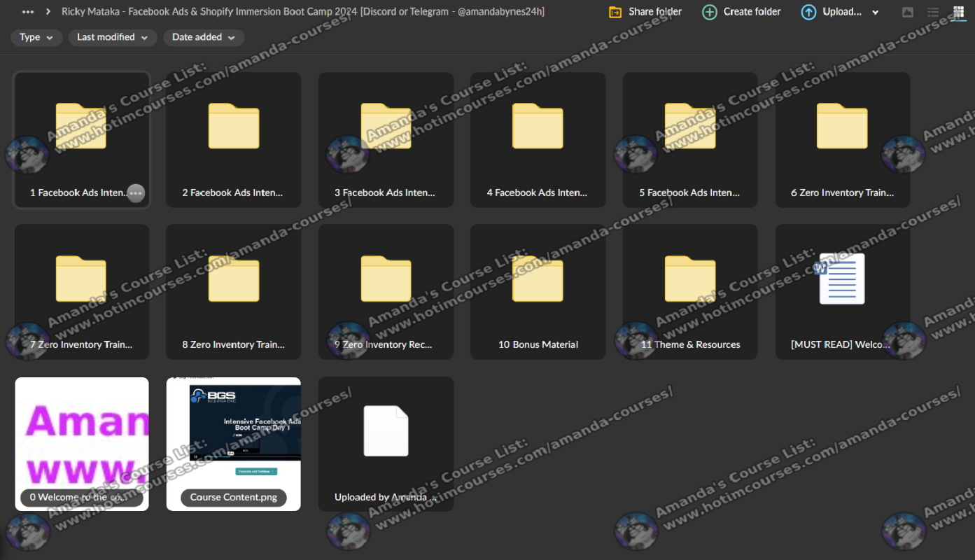
Task: Open breadcrumb ellipsis menu
Action: (x=28, y=12)
